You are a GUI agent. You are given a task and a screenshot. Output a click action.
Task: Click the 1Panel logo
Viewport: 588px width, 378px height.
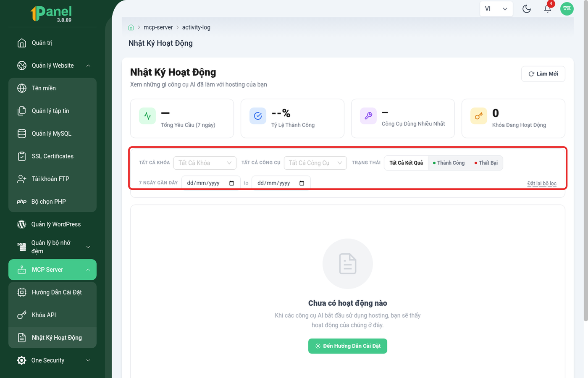click(52, 13)
